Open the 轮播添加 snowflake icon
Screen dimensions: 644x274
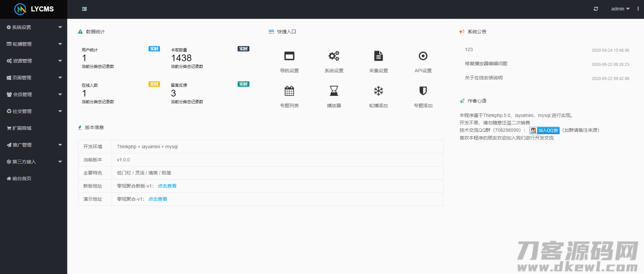click(378, 91)
